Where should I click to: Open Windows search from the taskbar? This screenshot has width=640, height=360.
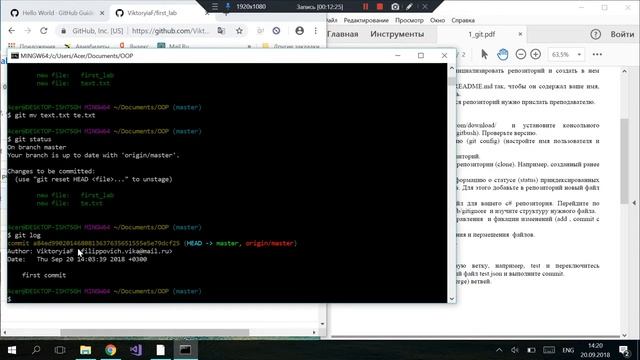(x=36, y=350)
